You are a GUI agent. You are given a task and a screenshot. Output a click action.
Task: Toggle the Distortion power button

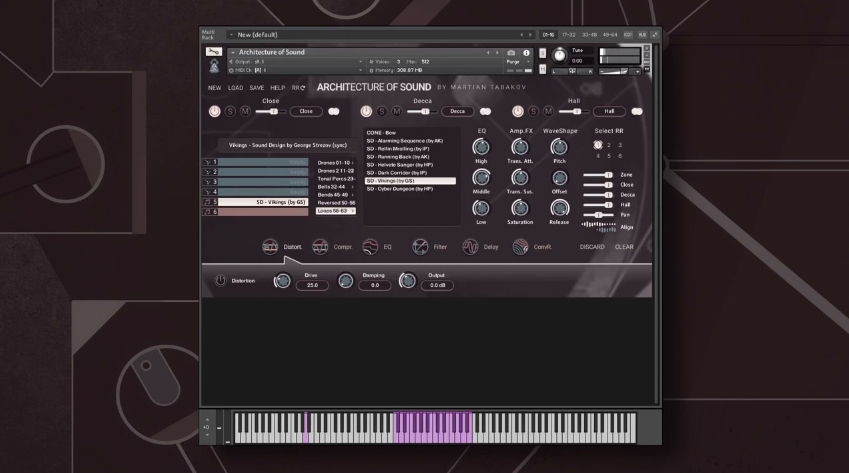pos(220,280)
